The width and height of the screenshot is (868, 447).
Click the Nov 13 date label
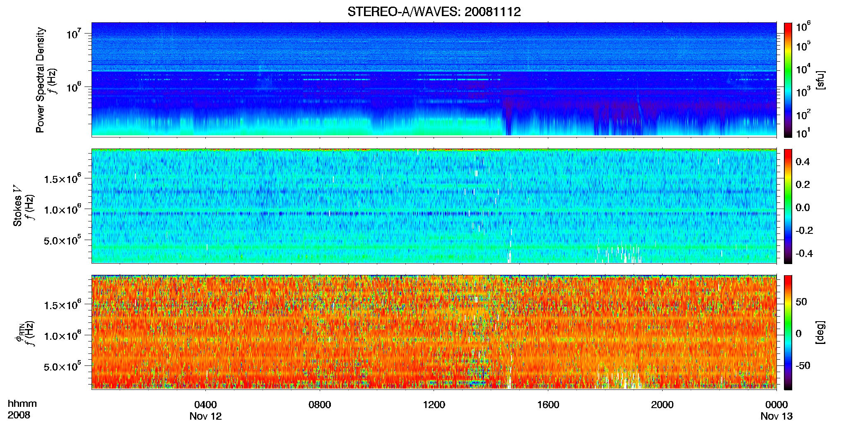[x=776, y=416]
